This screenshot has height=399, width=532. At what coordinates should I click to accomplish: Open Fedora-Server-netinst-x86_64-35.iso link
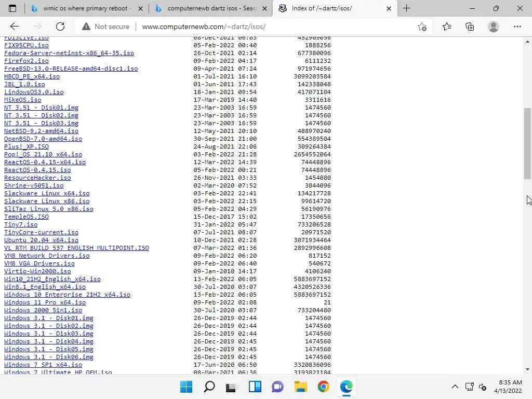click(69, 53)
